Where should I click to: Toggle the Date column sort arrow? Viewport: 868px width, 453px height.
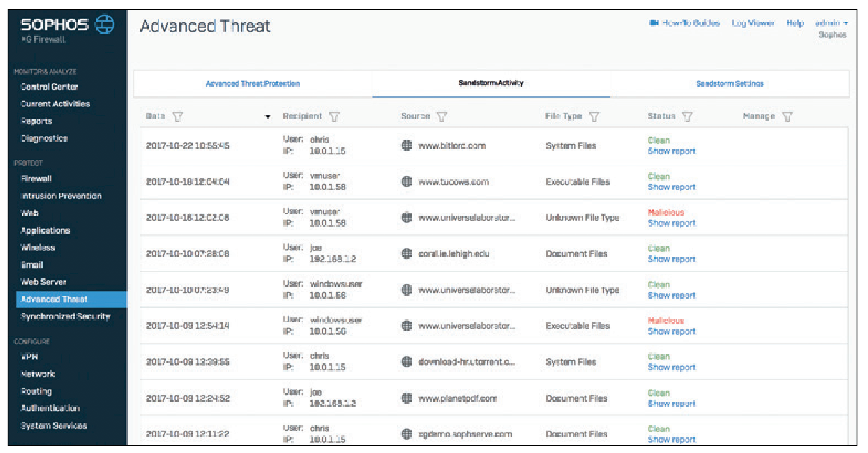click(267, 116)
